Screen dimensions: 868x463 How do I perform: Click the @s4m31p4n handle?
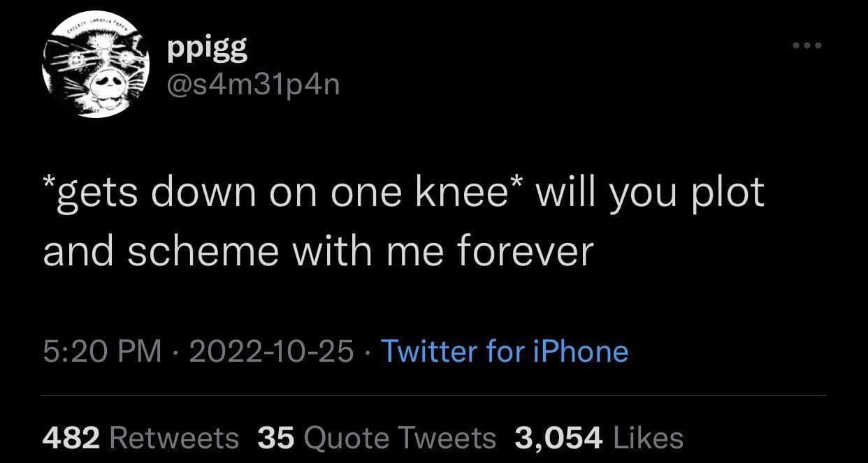coord(254,86)
